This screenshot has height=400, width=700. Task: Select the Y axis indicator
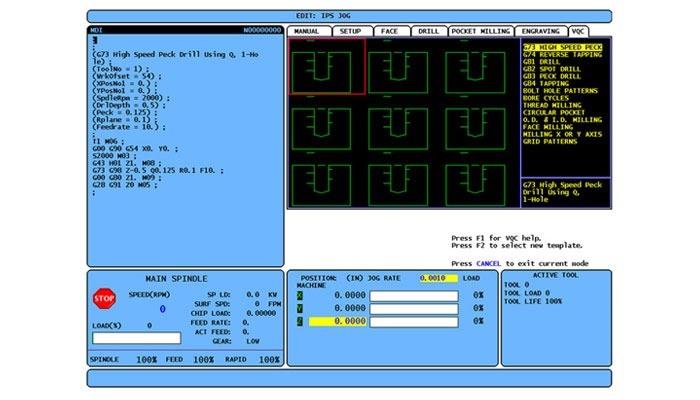[300, 308]
